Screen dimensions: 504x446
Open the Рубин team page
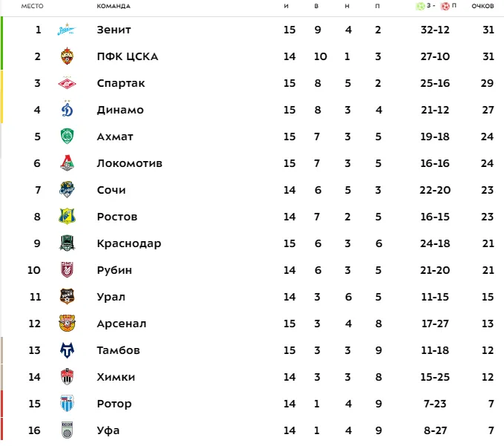[x=114, y=270]
